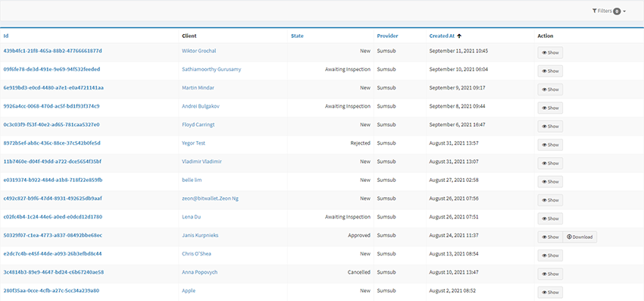Show Wiktor Grochal's verification entry
Screen dimensions: 644x301
click(x=550, y=52)
